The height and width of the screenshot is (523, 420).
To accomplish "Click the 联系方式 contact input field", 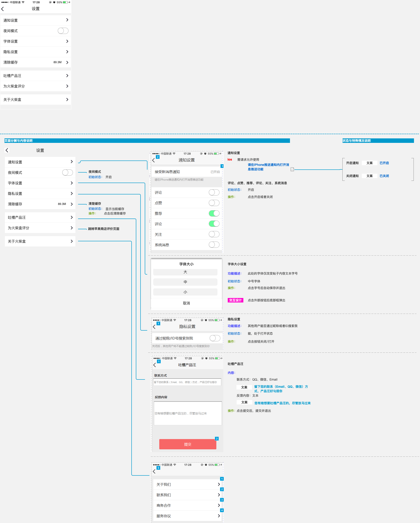I will point(187,382).
